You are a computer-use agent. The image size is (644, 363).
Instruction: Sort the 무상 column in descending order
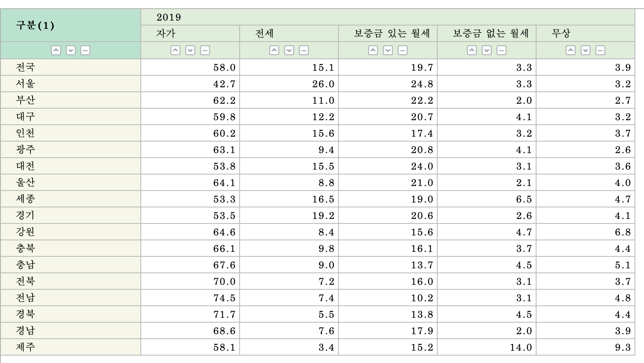[586, 50]
